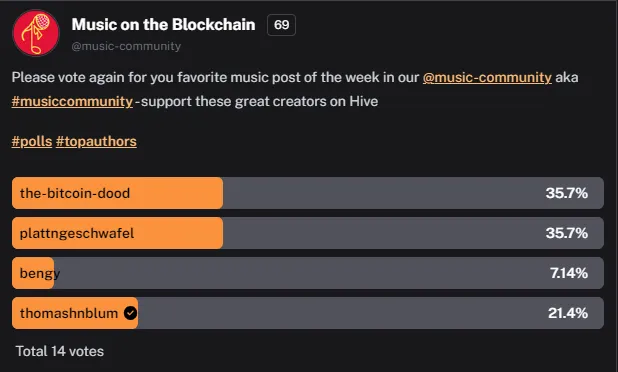Image resolution: width=618 pixels, height=372 pixels.
Task: Click the checkmark icon beside thomashnblum
Action: pyautogui.click(x=130, y=313)
